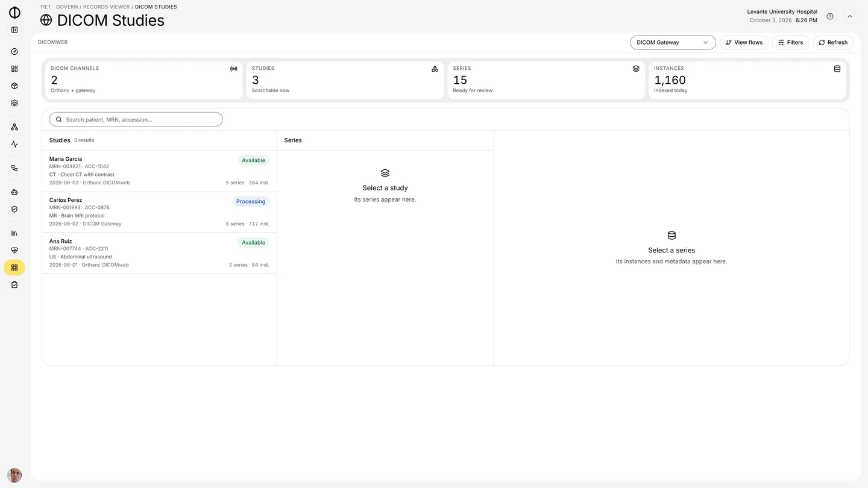The image size is (868, 488).
Task: Open the cube icon in the sidebar
Action: point(14,86)
